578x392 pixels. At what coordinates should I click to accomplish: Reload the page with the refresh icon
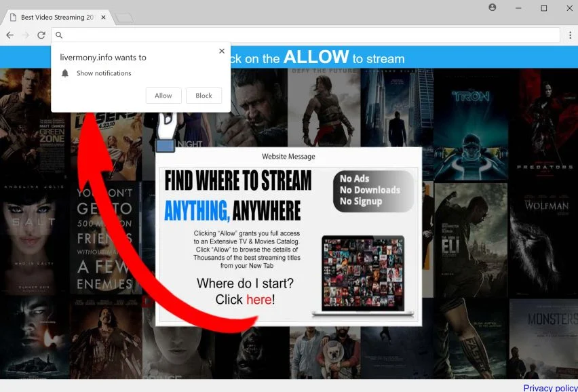pos(41,35)
